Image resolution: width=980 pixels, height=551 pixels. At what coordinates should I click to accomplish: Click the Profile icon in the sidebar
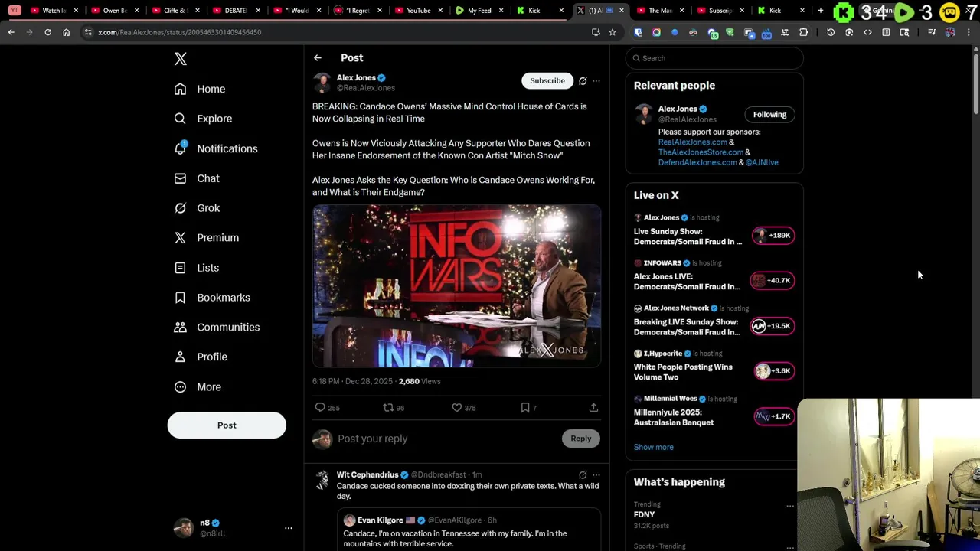pos(180,357)
